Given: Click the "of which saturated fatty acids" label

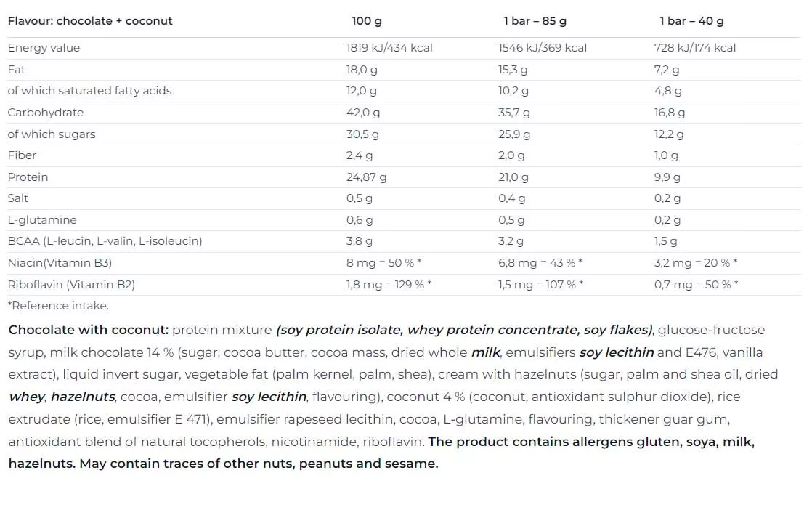Looking at the screenshot, I should 89,91.
